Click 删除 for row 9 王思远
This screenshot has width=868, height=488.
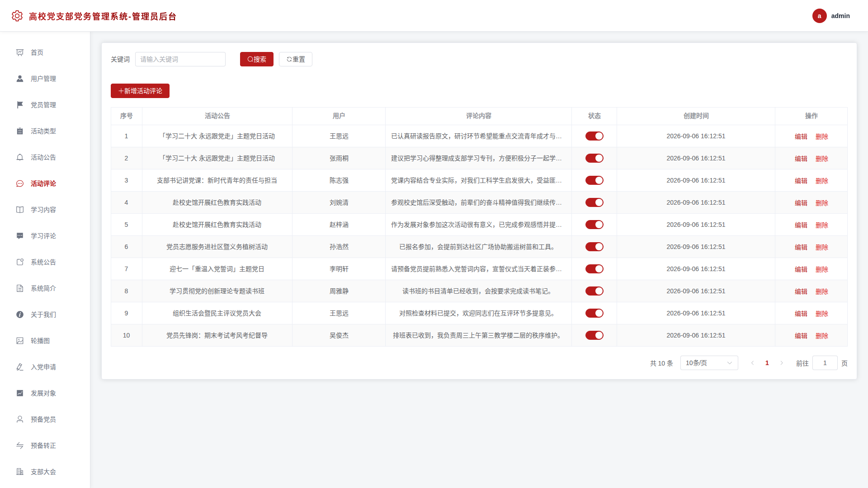pos(821,314)
